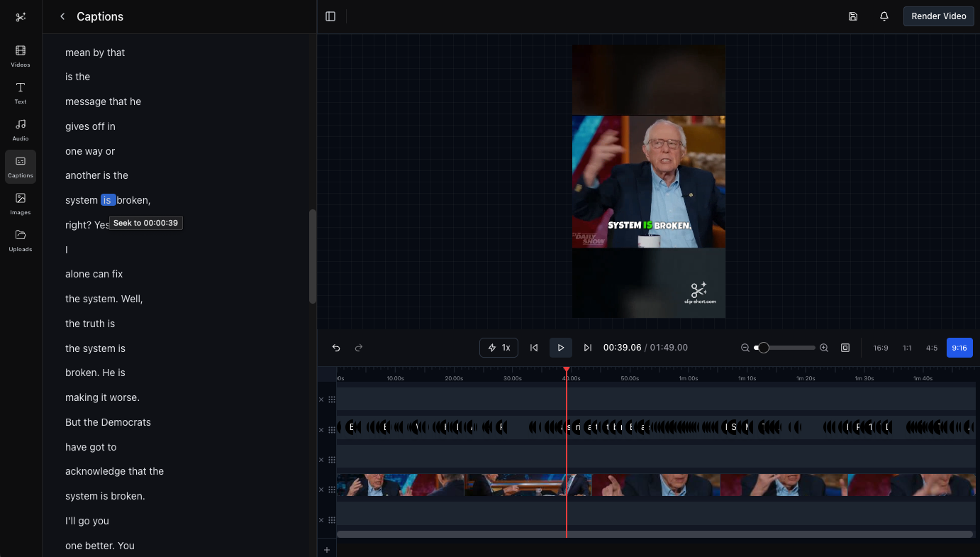Select caption line "making it worse."
The height and width of the screenshot is (557, 980).
[102, 397]
